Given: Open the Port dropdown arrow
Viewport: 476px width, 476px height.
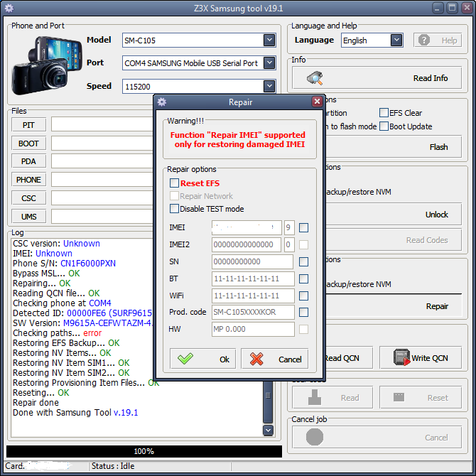Looking at the screenshot, I should (269, 63).
